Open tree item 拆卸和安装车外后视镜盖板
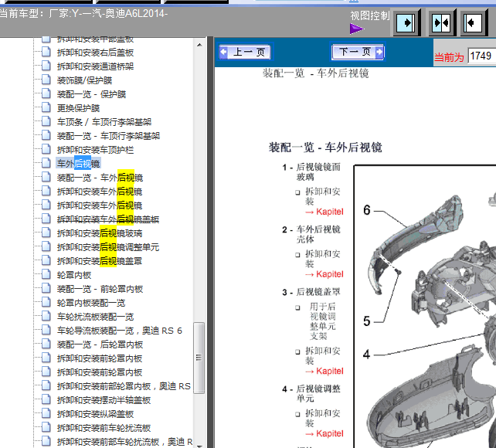Image resolution: width=496 pixels, height=448 pixels. (x=108, y=219)
